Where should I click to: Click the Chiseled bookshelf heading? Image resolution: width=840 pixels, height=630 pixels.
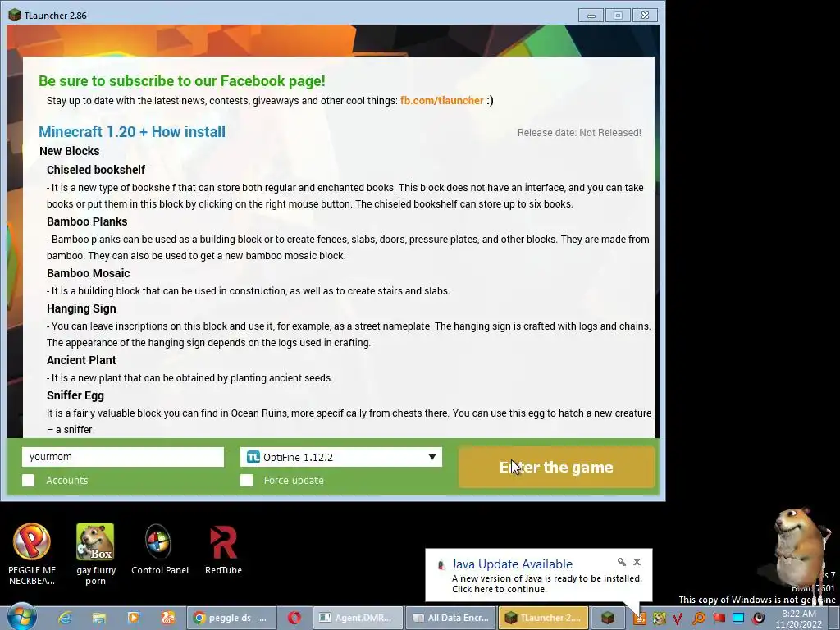coord(96,170)
